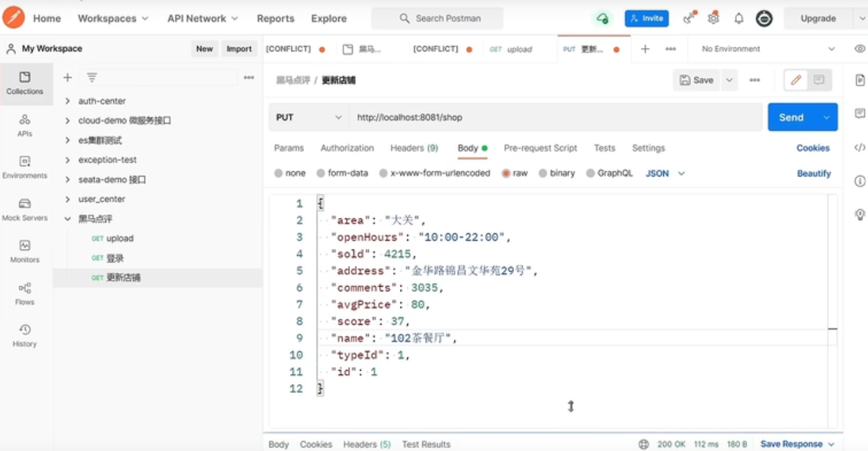This screenshot has width=868, height=451.
Task: Open the Environments sidebar panel
Action: tap(25, 168)
